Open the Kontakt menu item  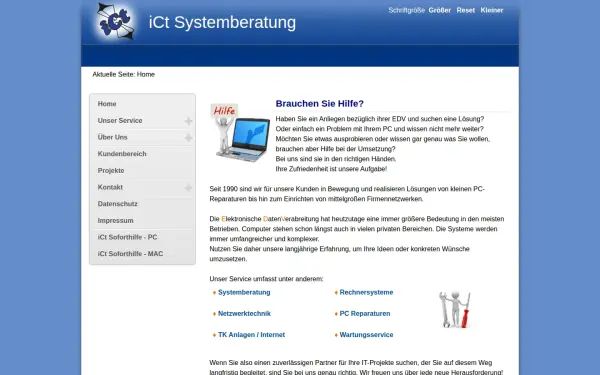click(x=110, y=187)
